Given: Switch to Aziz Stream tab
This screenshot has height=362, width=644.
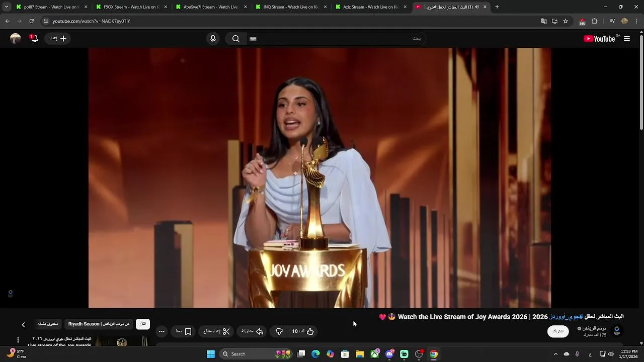Looking at the screenshot, I should point(370,7).
